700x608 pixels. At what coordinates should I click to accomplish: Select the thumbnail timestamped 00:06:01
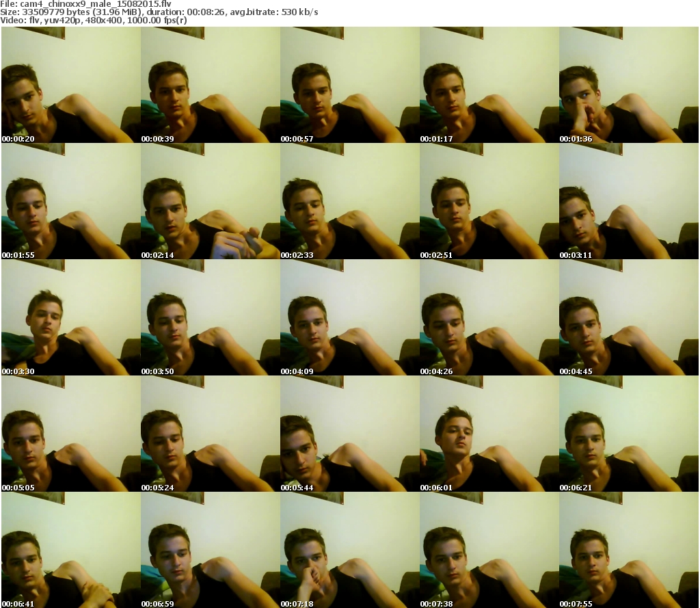(x=489, y=434)
